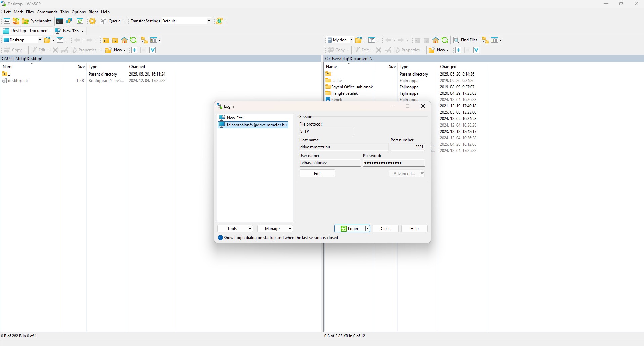Image resolution: width=644 pixels, height=346 pixels.
Task: Expand the Login button dropdown arrow
Action: click(367, 229)
